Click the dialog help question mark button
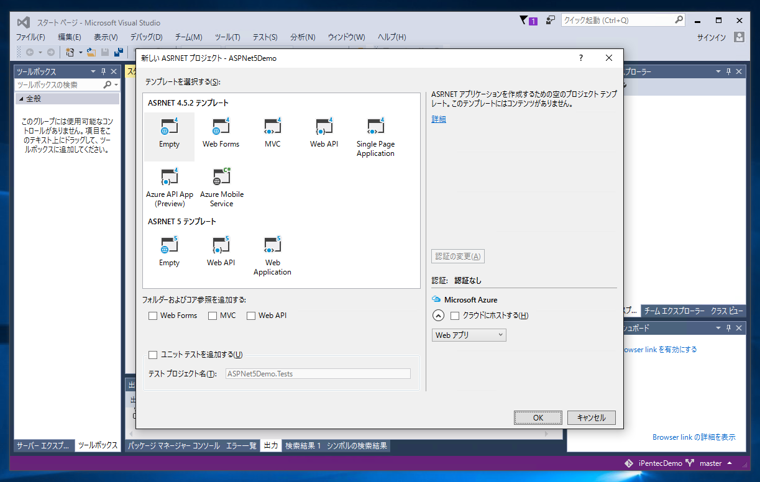The image size is (760, 482). click(x=581, y=58)
